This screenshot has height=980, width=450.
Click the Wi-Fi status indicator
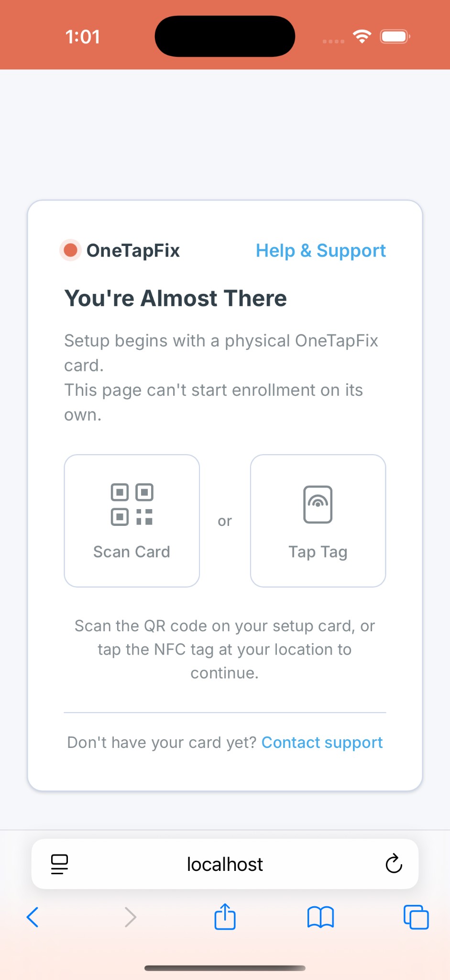coord(362,35)
